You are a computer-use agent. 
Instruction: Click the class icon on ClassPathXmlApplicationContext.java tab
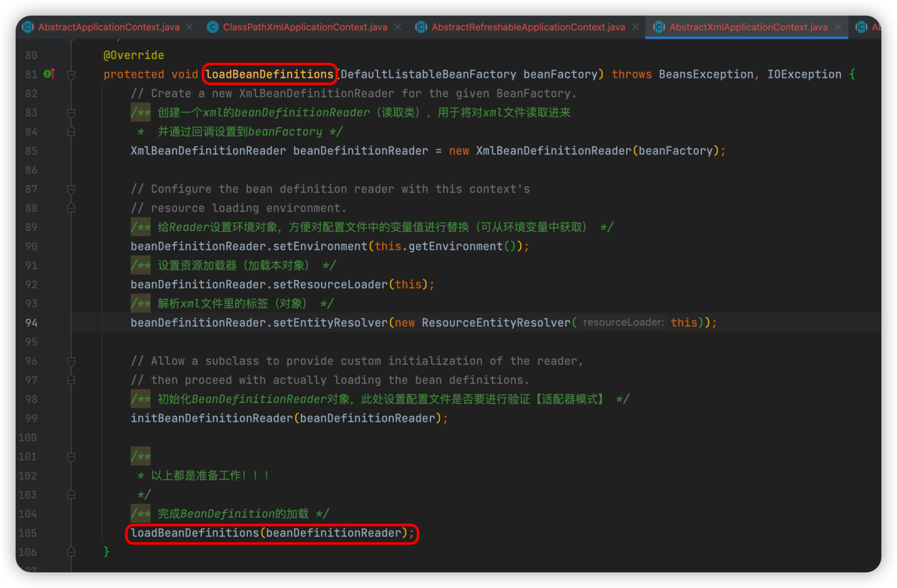pyautogui.click(x=212, y=27)
